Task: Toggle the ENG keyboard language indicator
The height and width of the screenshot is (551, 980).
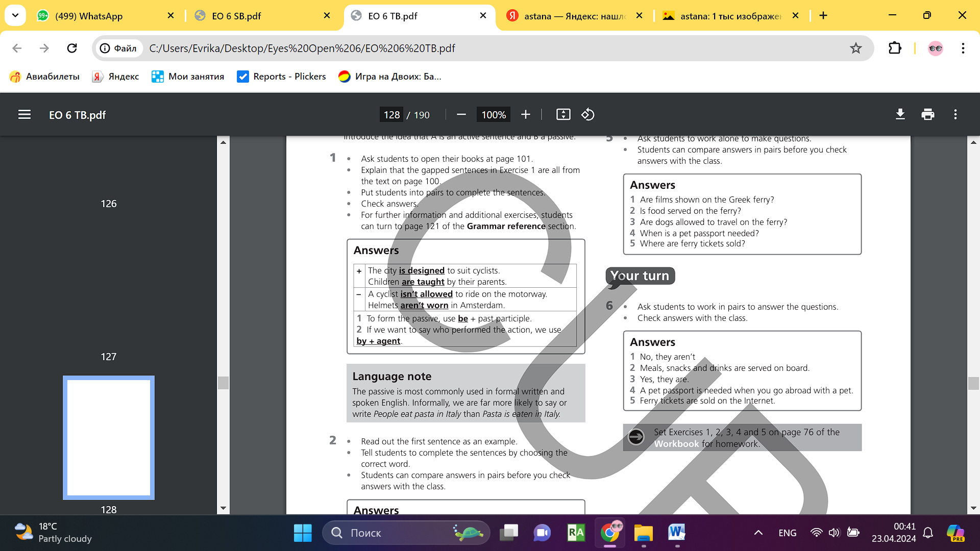Action: [x=787, y=533]
